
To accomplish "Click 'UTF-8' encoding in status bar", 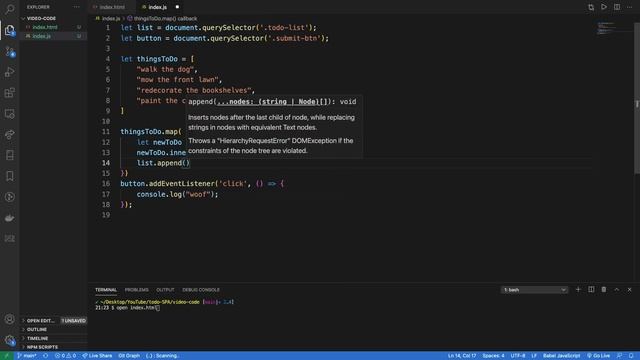I will point(518,356).
